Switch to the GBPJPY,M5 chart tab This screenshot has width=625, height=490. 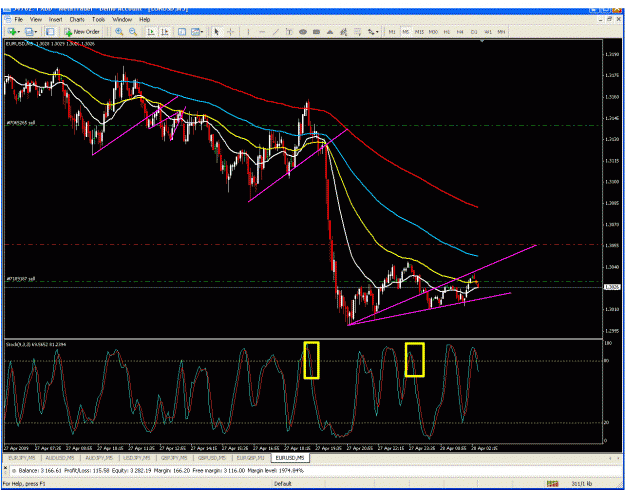173,459
